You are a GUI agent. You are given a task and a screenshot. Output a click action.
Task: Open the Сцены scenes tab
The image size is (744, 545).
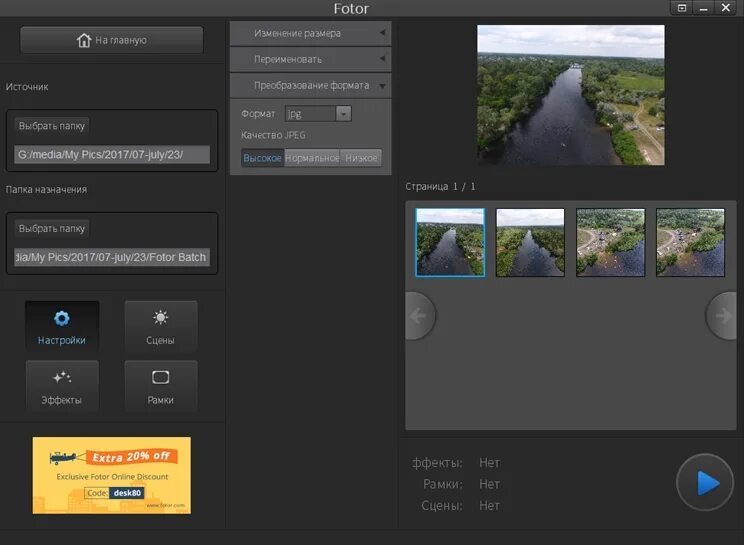click(x=161, y=326)
